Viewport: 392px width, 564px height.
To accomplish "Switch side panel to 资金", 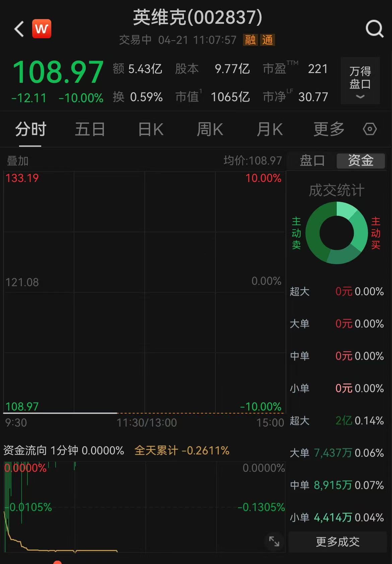I will coord(361,161).
